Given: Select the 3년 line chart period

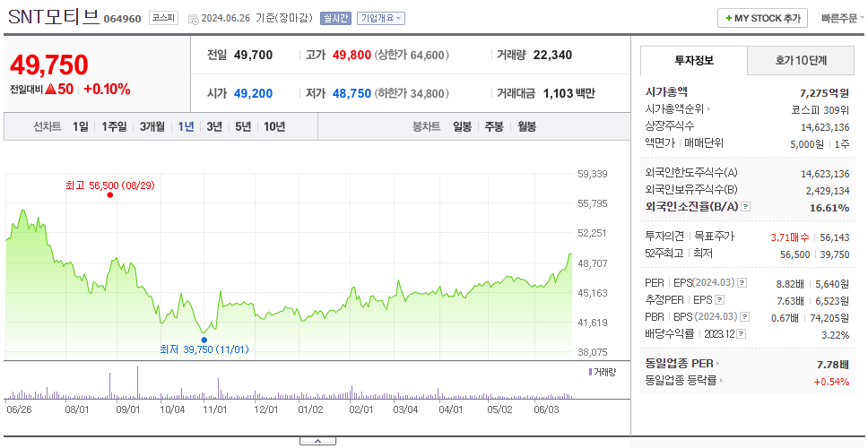Looking at the screenshot, I should coord(214,126).
